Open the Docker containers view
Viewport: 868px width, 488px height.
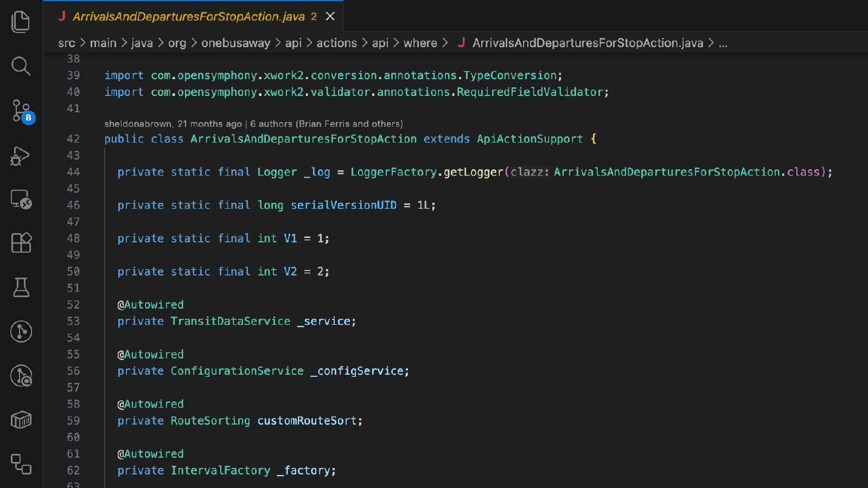(21, 420)
